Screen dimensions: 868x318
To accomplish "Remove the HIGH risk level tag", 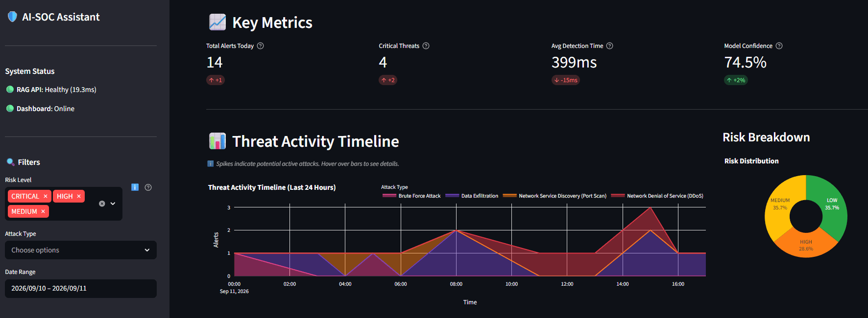I will (x=79, y=196).
